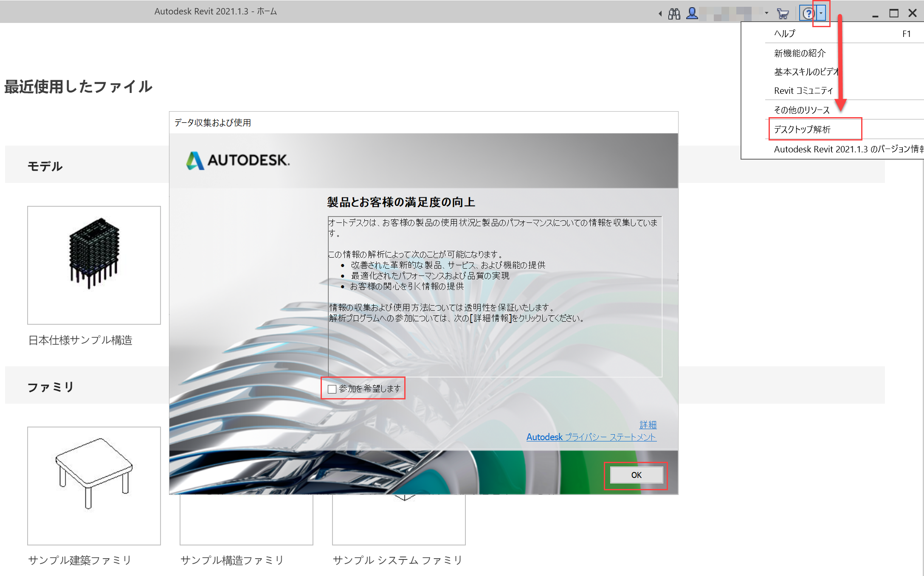924x576 pixels.
Task: Click the binoculars search icon
Action: 674,14
